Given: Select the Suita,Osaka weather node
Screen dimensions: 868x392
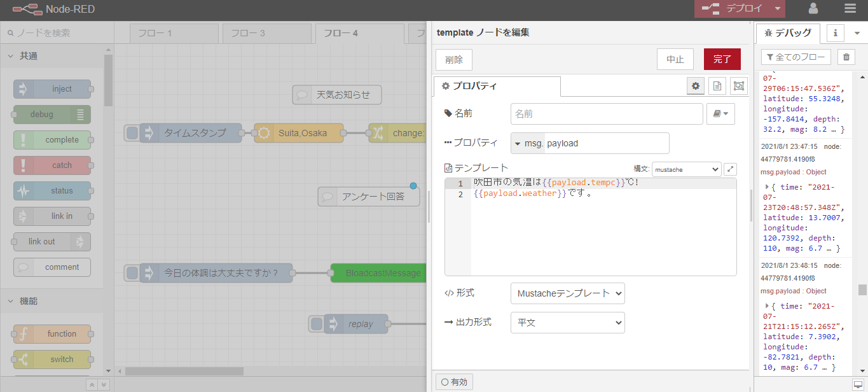Looking at the screenshot, I should 299,133.
